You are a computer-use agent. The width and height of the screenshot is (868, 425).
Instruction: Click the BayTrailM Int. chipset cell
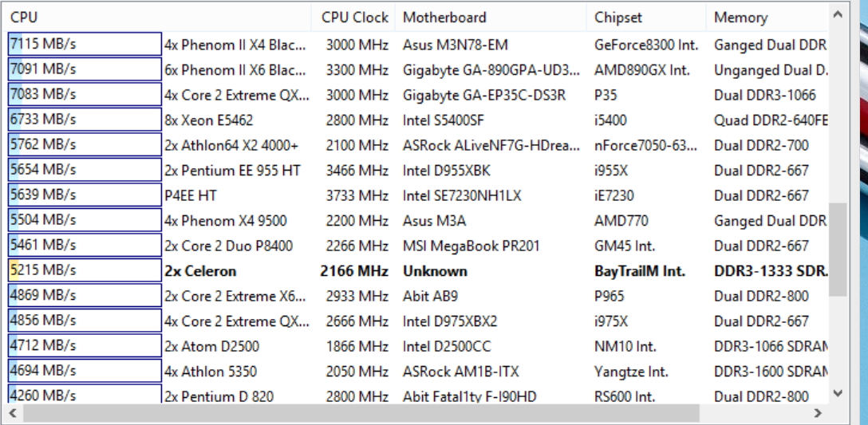[640, 271]
